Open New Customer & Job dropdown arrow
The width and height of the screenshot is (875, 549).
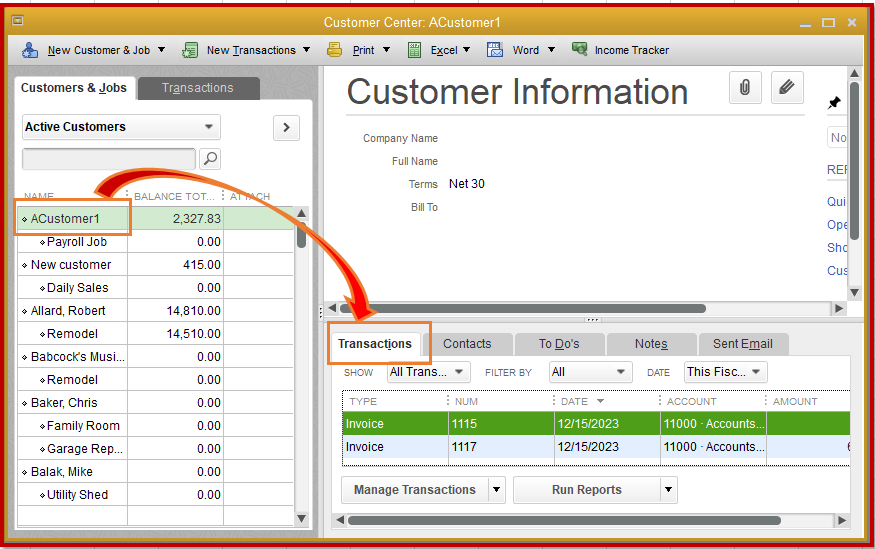161,50
